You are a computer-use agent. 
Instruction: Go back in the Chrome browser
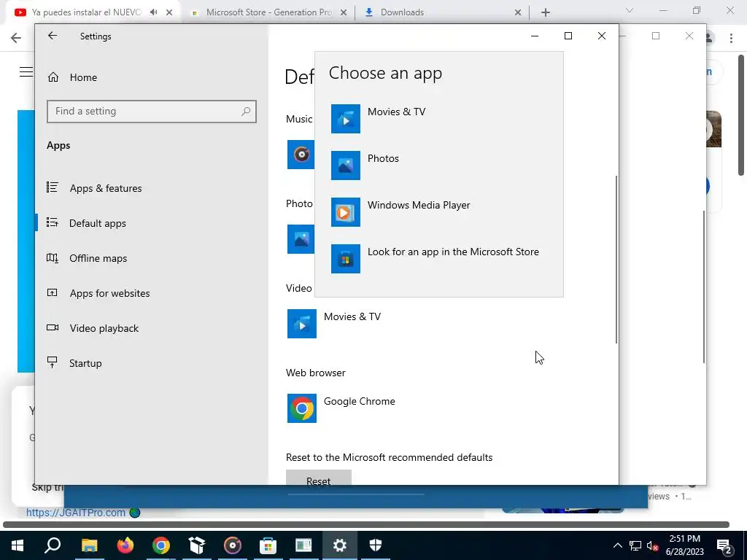[16, 38]
